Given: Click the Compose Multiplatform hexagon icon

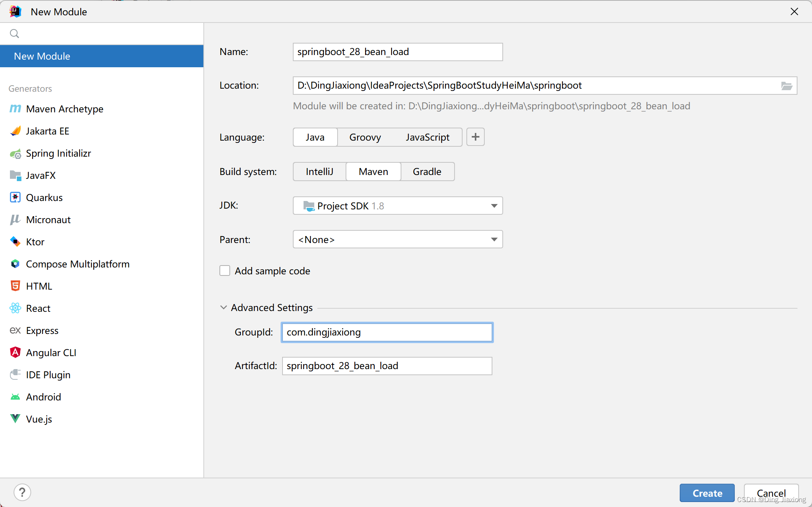Looking at the screenshot, I should pos(15,264).
